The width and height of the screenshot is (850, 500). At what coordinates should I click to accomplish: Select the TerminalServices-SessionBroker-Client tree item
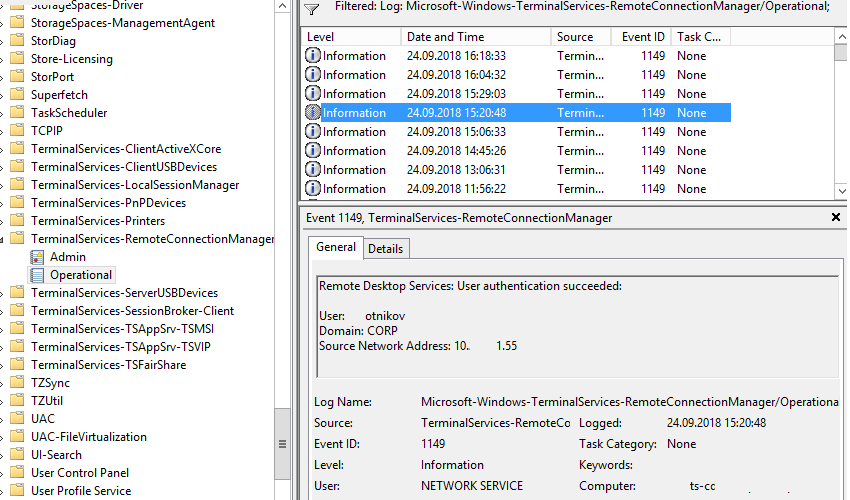coord(132,311)
